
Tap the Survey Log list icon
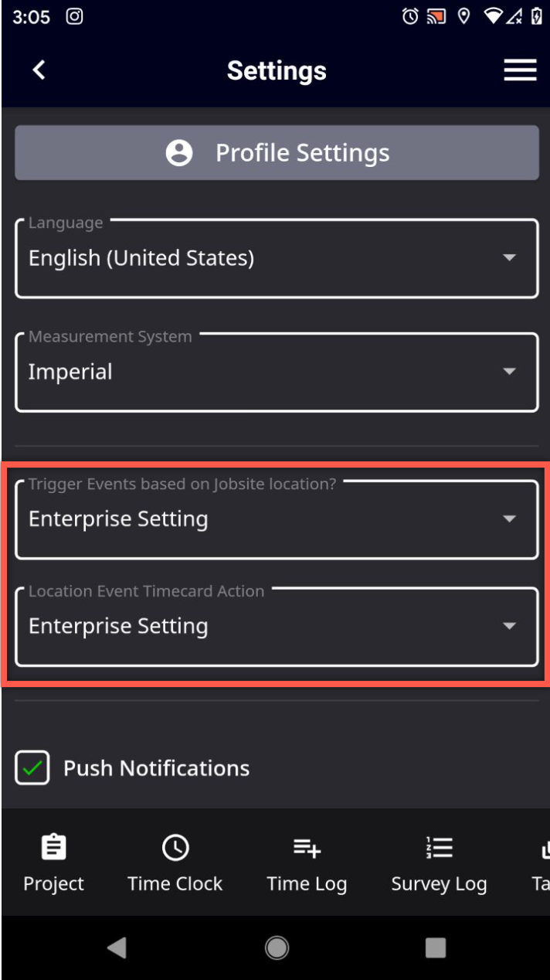click(x=439, y=848)
